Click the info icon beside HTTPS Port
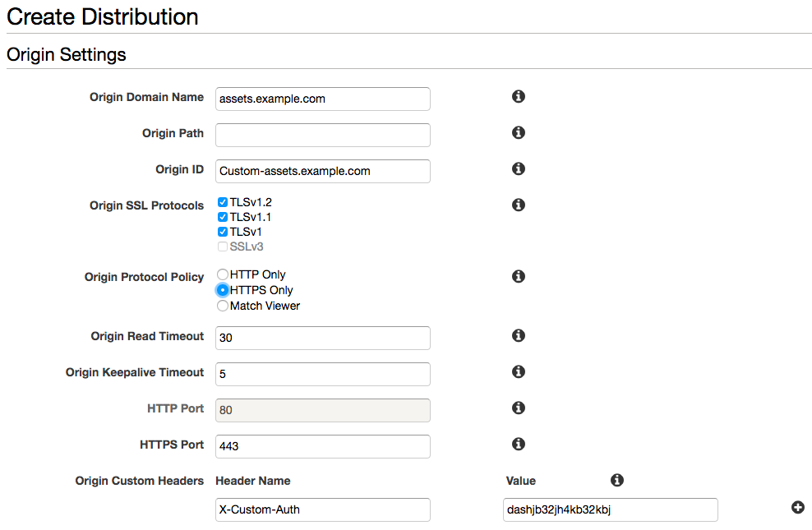This screenshot has height=530, width=812. [518, 444]
